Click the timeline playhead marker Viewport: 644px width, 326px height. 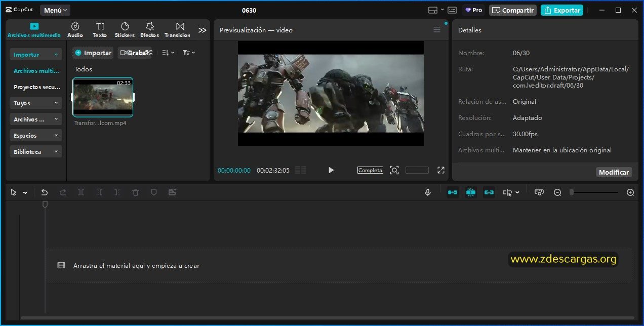[45, 204]
